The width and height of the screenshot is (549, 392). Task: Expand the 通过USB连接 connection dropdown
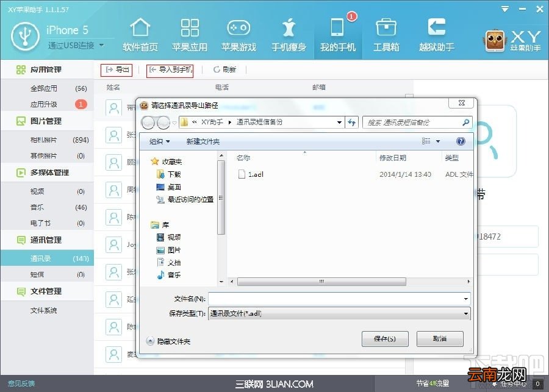point(101,45)
